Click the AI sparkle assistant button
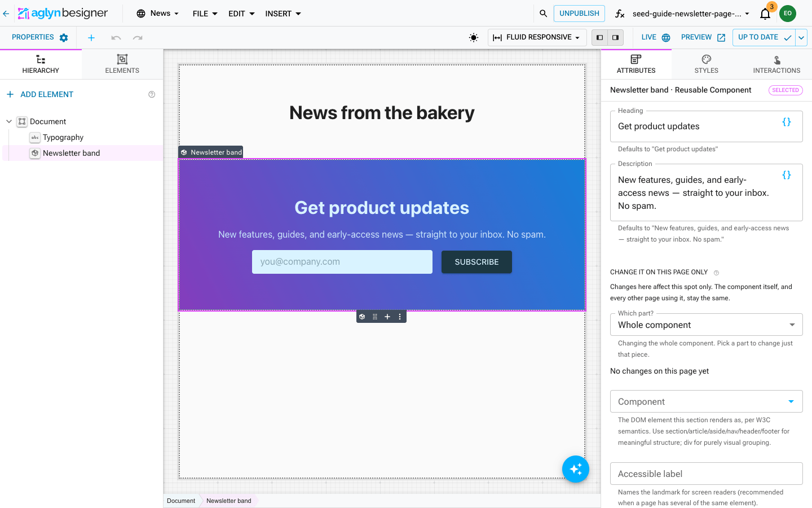Viewport: 812px width, 508px height. click(576, 469)
